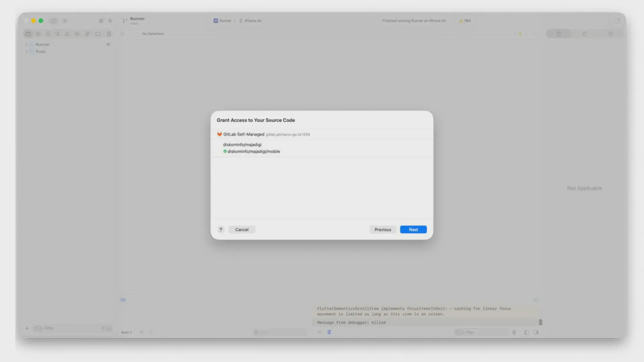
Task: Select the Source Control navigator
Action: (x=38, y=34)
